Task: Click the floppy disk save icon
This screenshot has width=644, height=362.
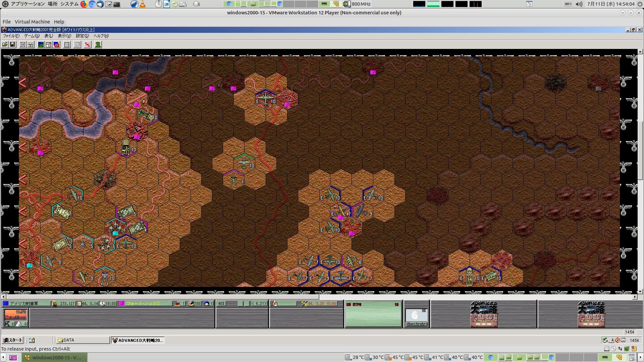Action: (x=12, y=45)
